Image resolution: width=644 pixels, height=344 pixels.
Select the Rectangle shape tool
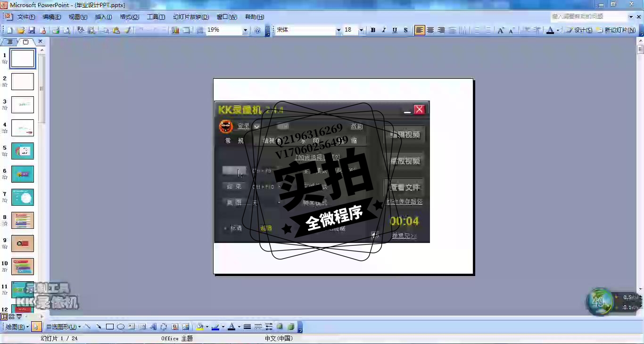tap(109, 327)
